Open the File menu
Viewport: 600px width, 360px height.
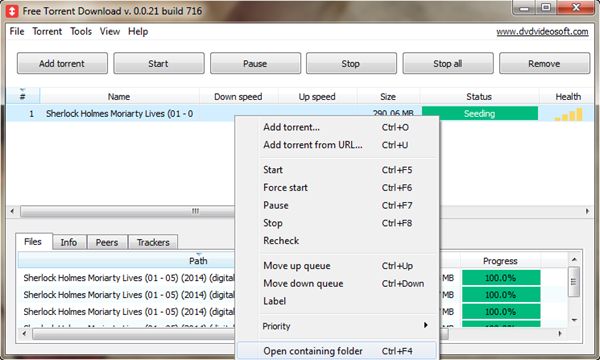click(17, 31)
